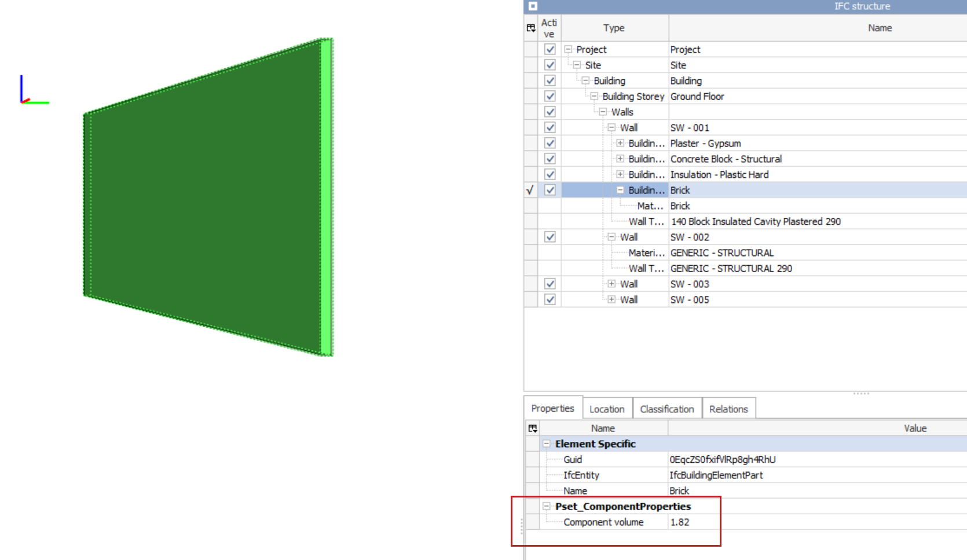The height and width of the screenshot is (560, 967).
Task: Open the Classification tab
Action: 667,409
